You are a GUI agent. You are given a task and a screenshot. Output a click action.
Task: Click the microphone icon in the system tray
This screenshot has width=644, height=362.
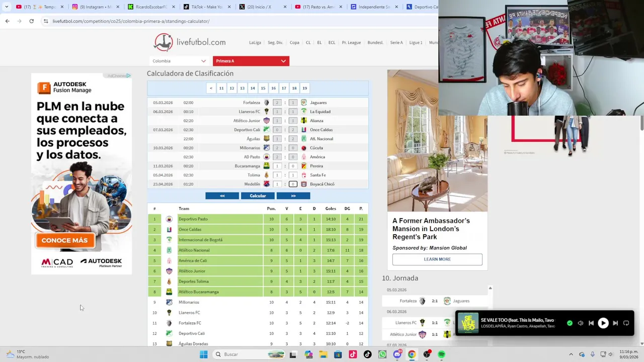pos(592,354)
